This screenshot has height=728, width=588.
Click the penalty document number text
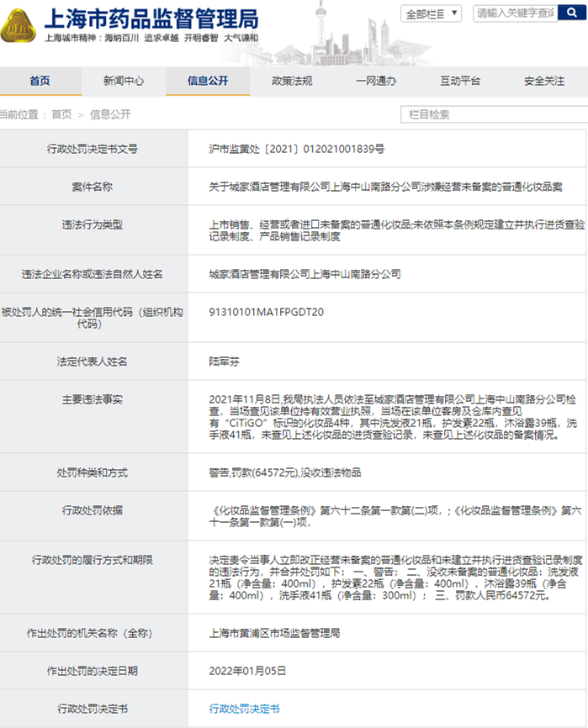296,149
